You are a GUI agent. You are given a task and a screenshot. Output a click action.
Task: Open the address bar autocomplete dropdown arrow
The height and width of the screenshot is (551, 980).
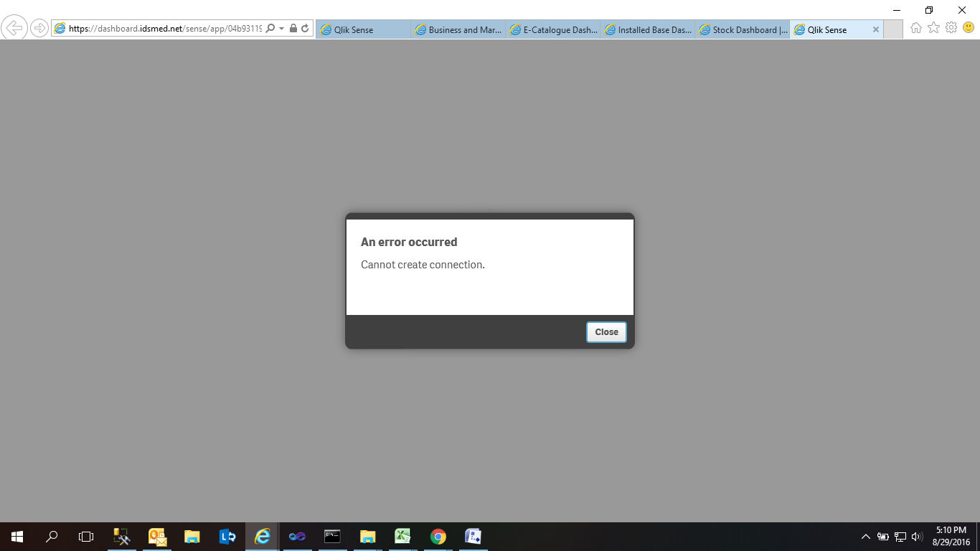(x=282, y=29)
